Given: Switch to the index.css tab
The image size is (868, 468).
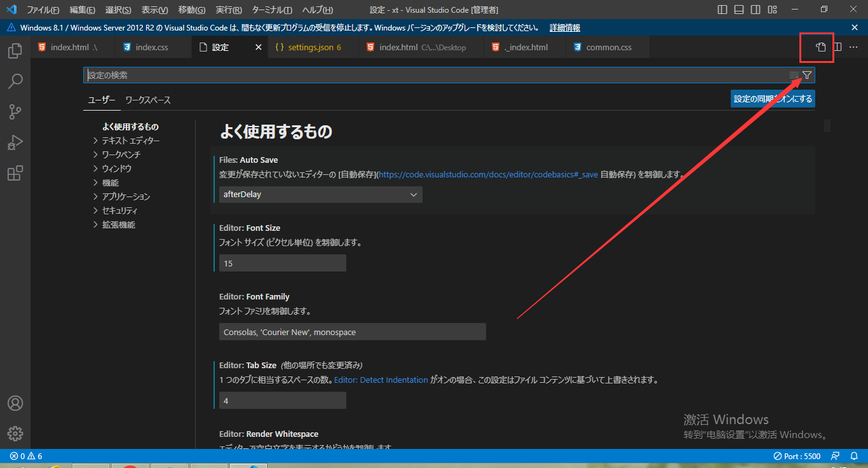Looking at the screenshot, I should pyautogui.click(x=152, y=47).
